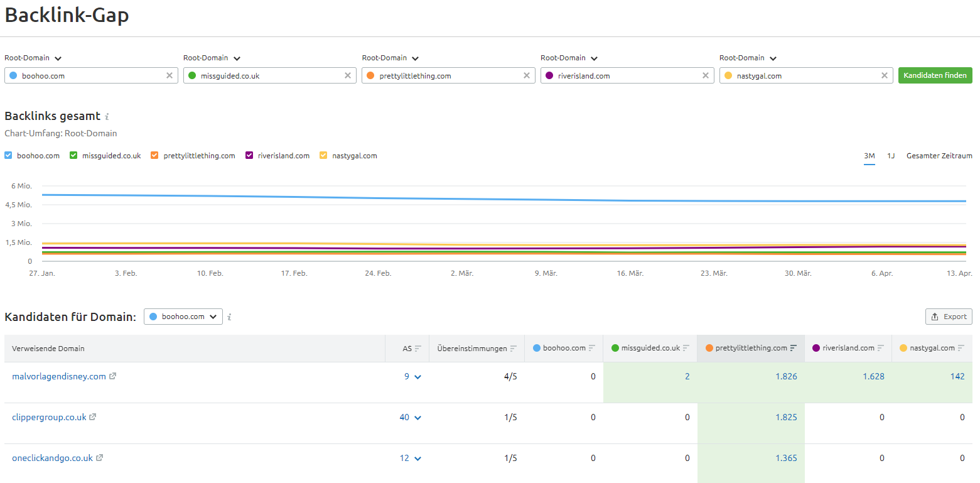Toggle nastygal.com chart legend checkbox

[324, 156]
